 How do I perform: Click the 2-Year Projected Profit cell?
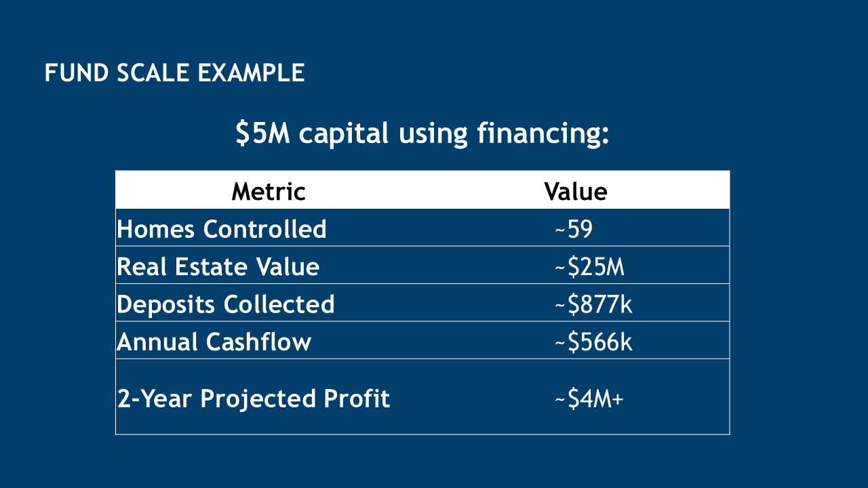click(x=254, y=398)
